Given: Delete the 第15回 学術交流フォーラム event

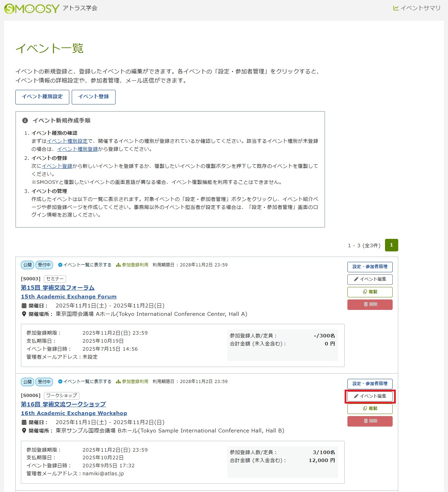Looking at the screenshot, I should tap(370, 304).
